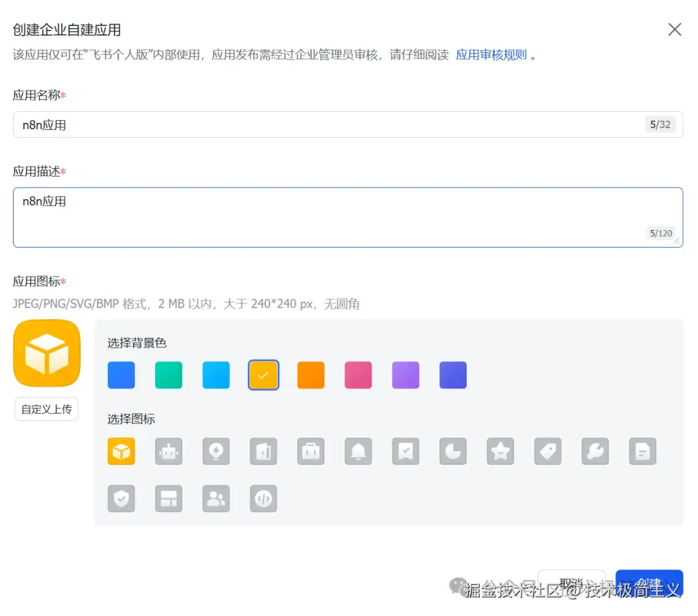The width and height of the screenshot is (698, 616).
Task: Select the price tag icon
Action: [x=547, y=451]
